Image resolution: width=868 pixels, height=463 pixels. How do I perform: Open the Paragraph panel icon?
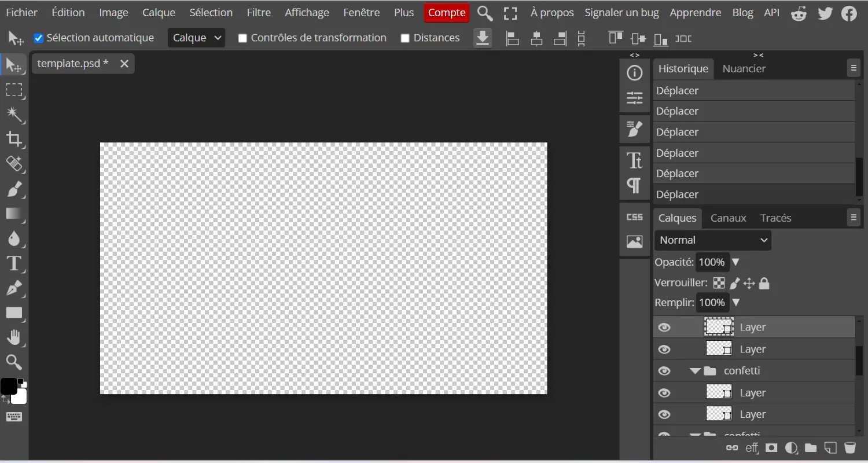635,185
